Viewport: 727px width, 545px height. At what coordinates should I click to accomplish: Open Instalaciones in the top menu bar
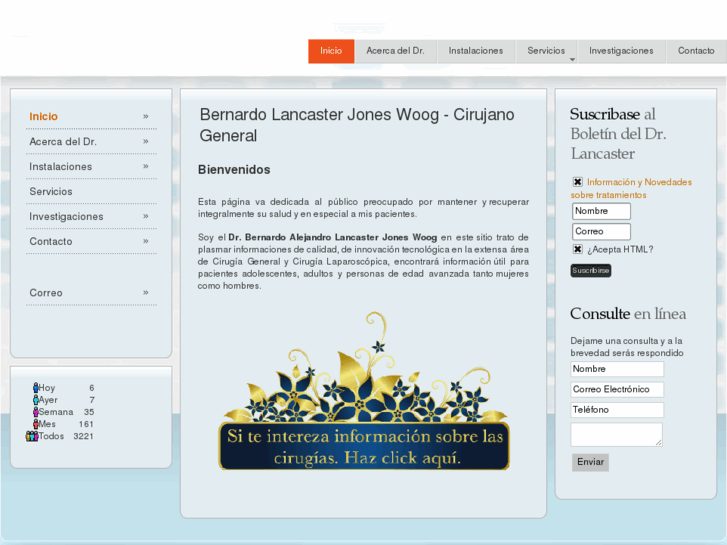[x=476, y=51]
